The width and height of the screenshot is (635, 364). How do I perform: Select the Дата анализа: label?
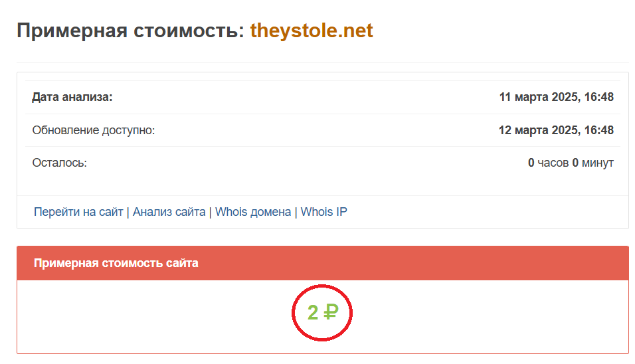72,98
